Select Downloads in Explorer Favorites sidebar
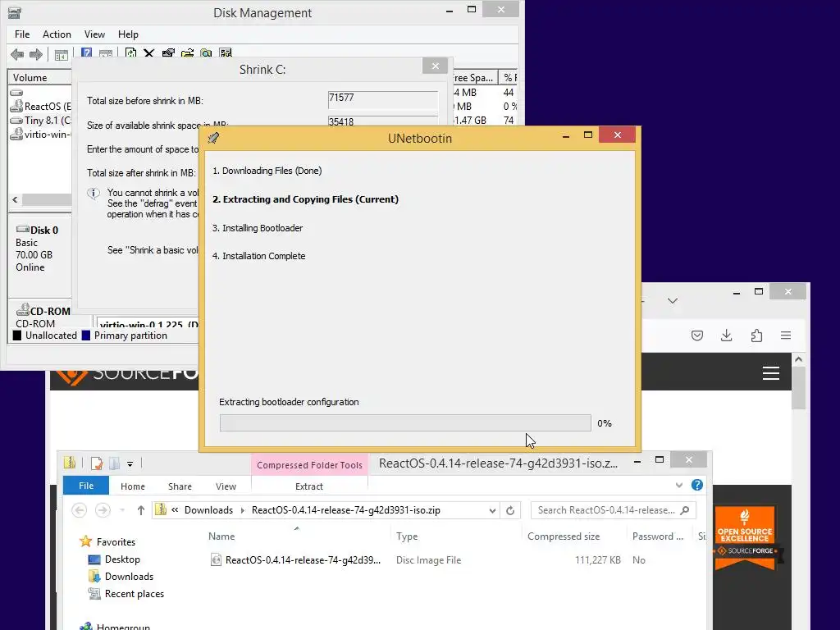Screen dimensions: 840x630 tap(129, 577)
